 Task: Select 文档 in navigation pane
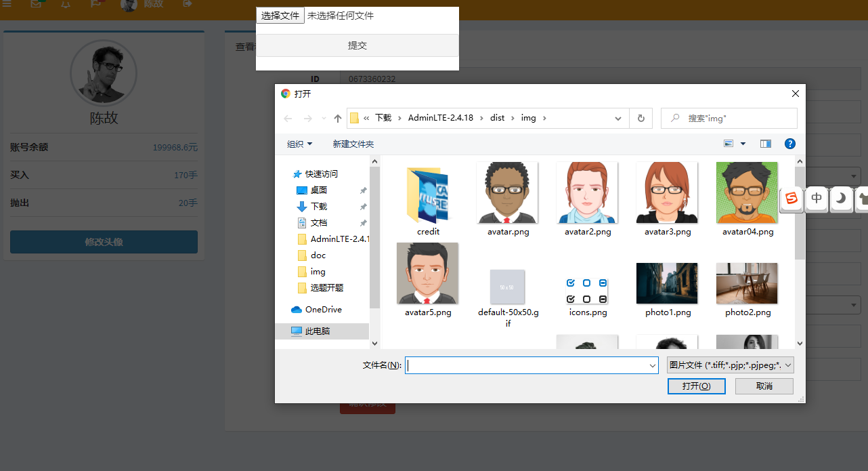tap(318, 222)
